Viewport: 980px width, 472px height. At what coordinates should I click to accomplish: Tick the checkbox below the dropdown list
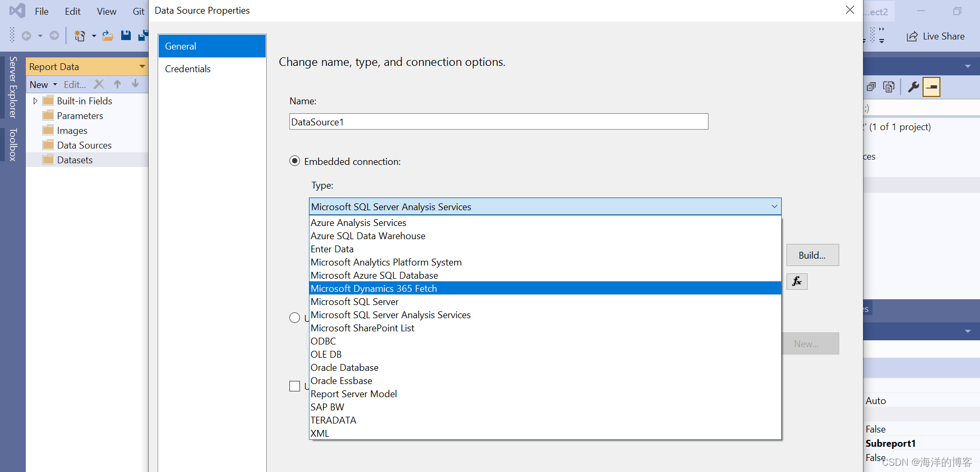click(x=295, y=386)
